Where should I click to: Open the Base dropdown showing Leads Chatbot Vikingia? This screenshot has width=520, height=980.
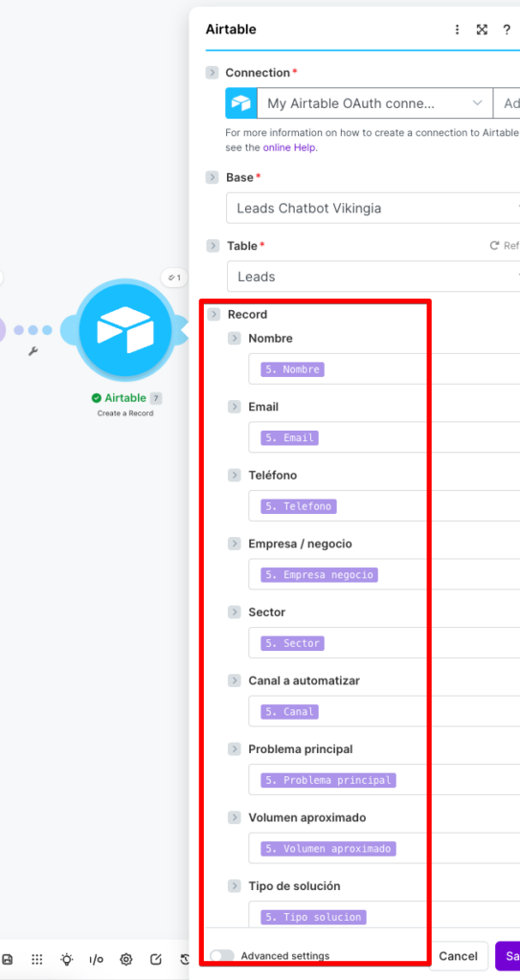(x=373, y=208)
